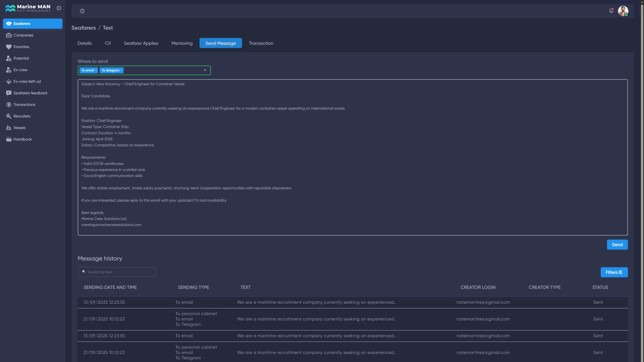644x362 pixels.
Task: Open Ex-crew (left us) list
Action: 33,81
